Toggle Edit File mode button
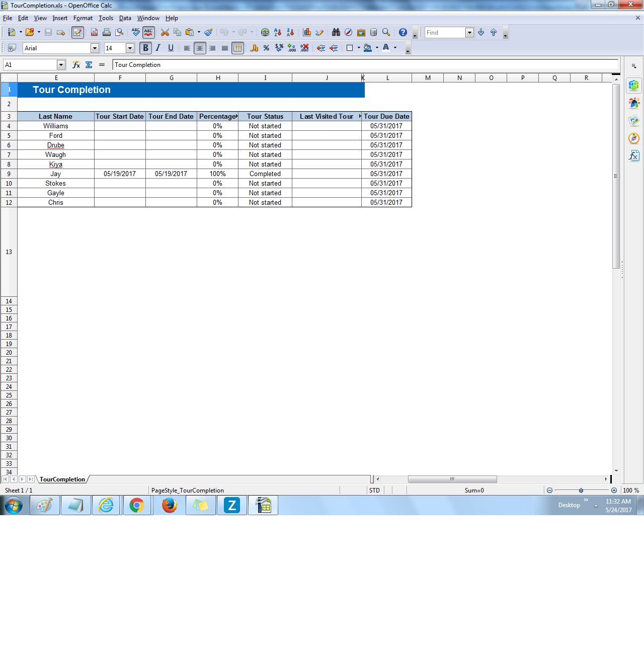This screenshot has height=651, width=644. [77, 33]
